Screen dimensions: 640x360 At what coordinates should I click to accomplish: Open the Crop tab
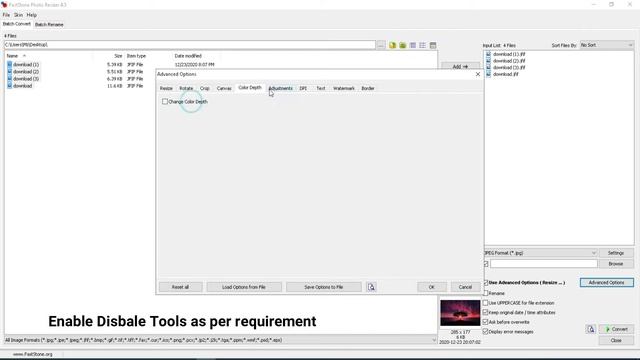[x=204, y=88]
